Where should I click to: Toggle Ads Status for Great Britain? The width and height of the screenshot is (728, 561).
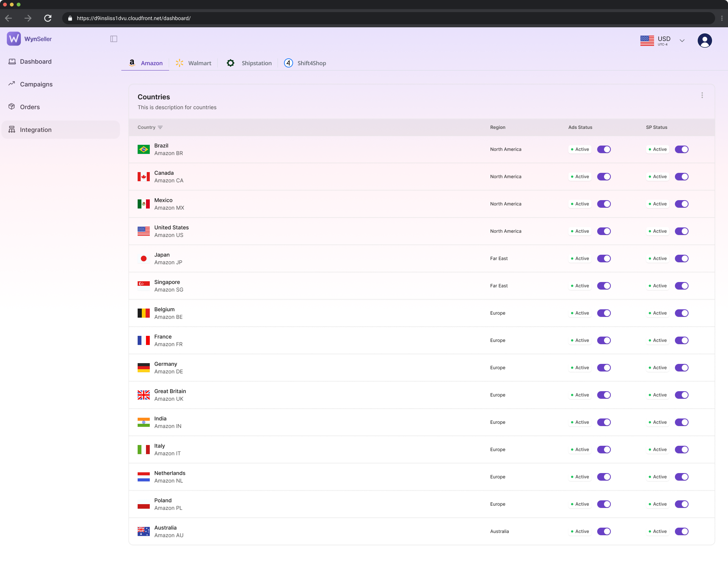pos(604,395)
